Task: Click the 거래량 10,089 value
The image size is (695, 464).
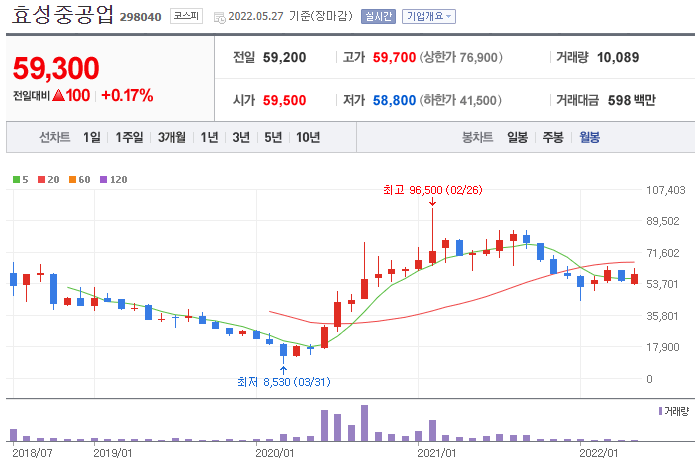Action: coord(618,58)
